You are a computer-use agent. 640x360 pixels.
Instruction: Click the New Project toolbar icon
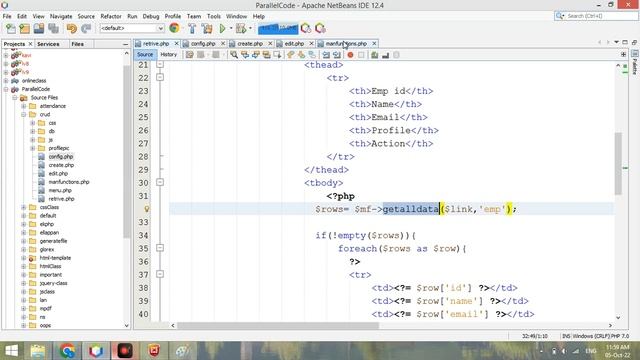[24, 28]
